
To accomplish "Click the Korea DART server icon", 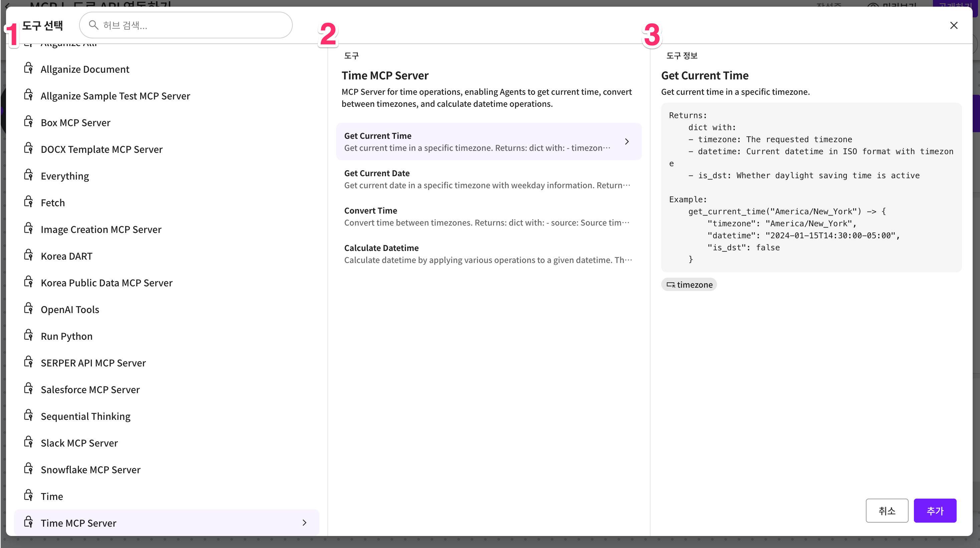I will pyautogui.click(x=28, y=256).
